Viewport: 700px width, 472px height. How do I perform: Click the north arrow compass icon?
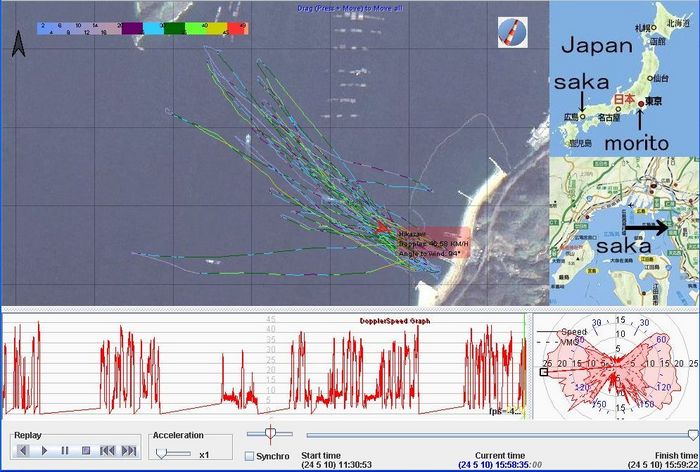coord(18,44)
